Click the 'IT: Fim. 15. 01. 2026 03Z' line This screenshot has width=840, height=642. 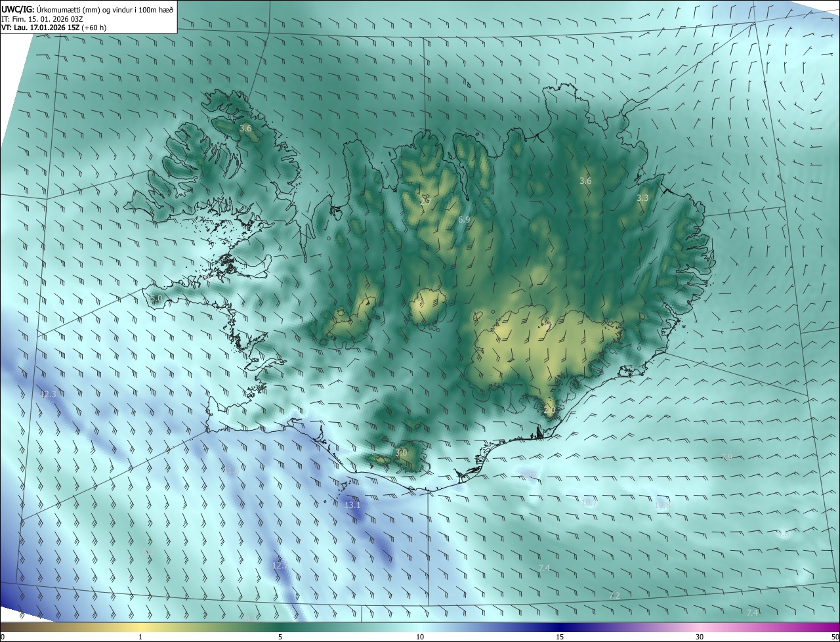coord(42,19)
